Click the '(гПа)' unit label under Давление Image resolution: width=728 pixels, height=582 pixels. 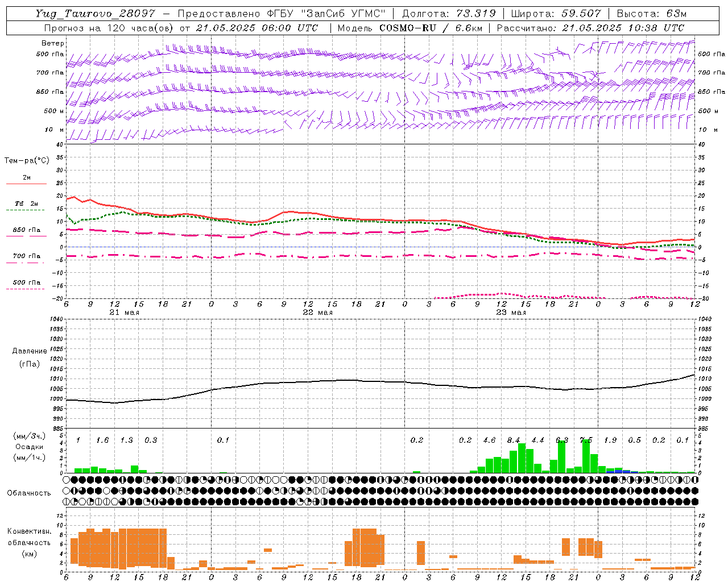coord(29,364)
